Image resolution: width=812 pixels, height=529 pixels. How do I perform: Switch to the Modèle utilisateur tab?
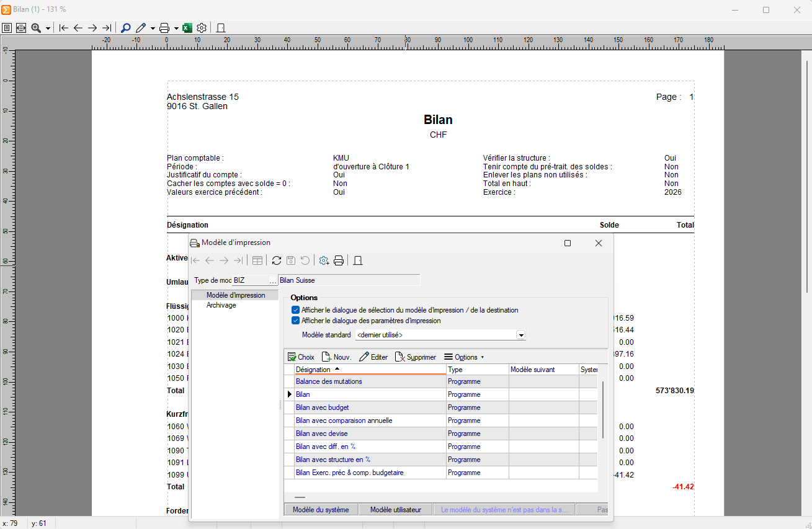[396, 510]
